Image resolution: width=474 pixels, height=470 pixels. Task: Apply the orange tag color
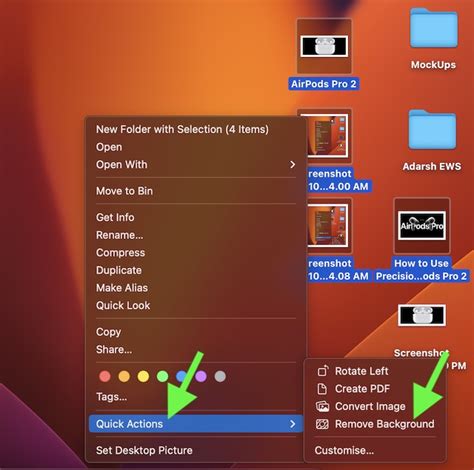tap(124, 377)
